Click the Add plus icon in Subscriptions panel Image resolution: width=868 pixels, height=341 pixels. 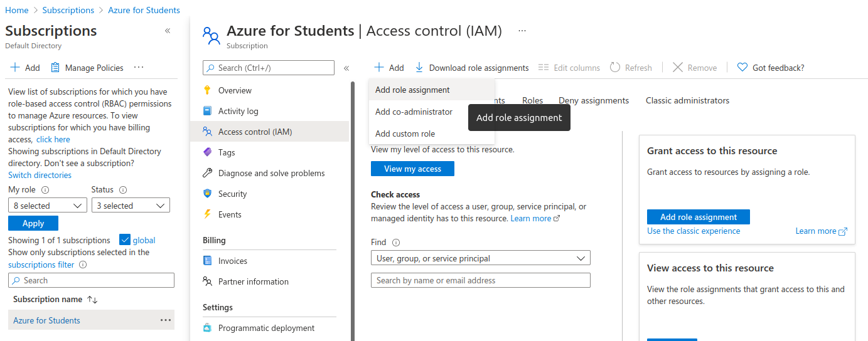pyautogui.click(x=15, y=68)
